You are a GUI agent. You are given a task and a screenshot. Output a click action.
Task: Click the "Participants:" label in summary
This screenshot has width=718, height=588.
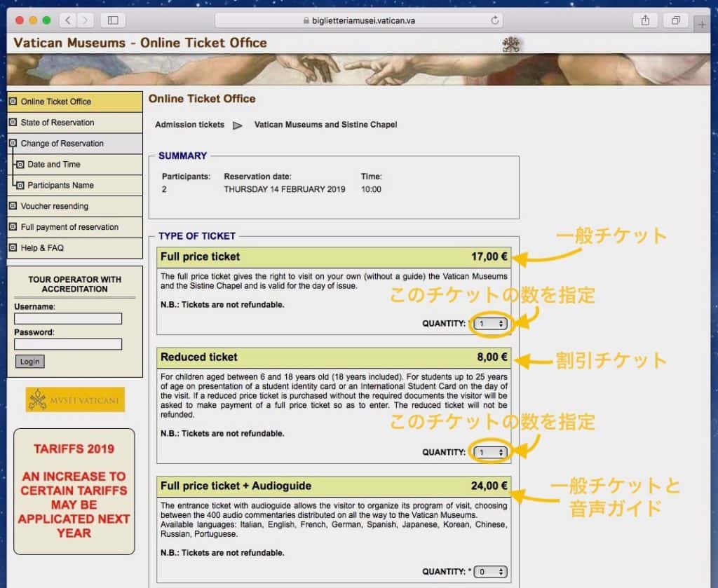[x=186, y=177]
